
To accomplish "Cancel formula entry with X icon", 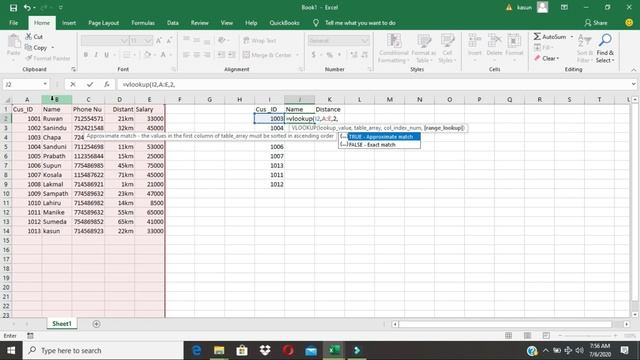I will click(73, 84).
